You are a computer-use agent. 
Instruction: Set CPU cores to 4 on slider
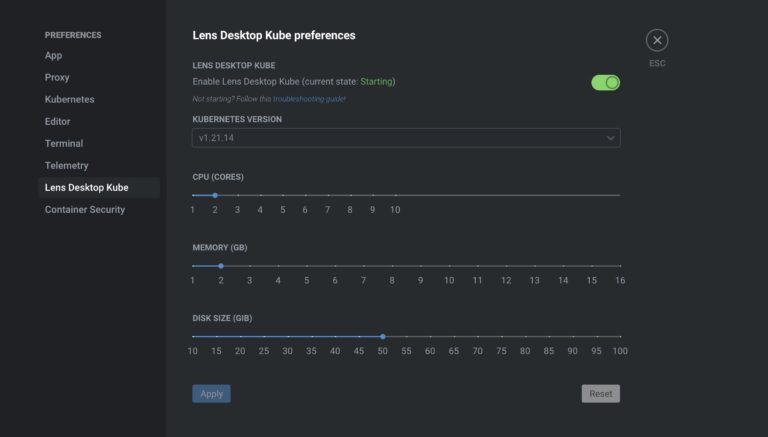(x=260, y=195)
